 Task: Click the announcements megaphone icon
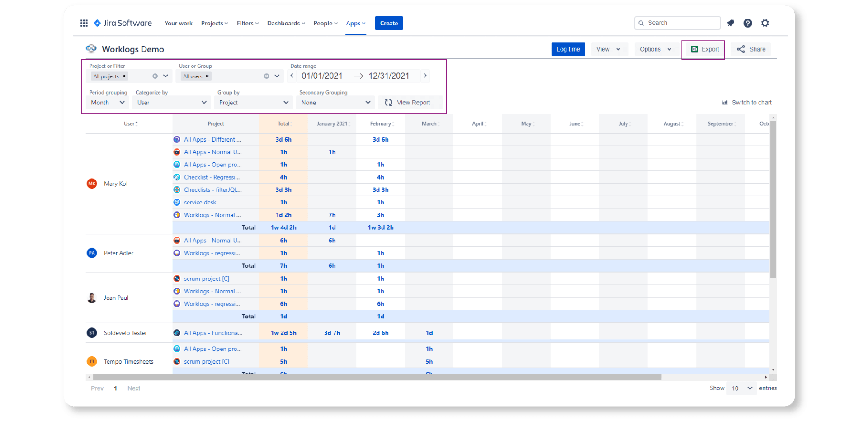(x=730, y=23)
